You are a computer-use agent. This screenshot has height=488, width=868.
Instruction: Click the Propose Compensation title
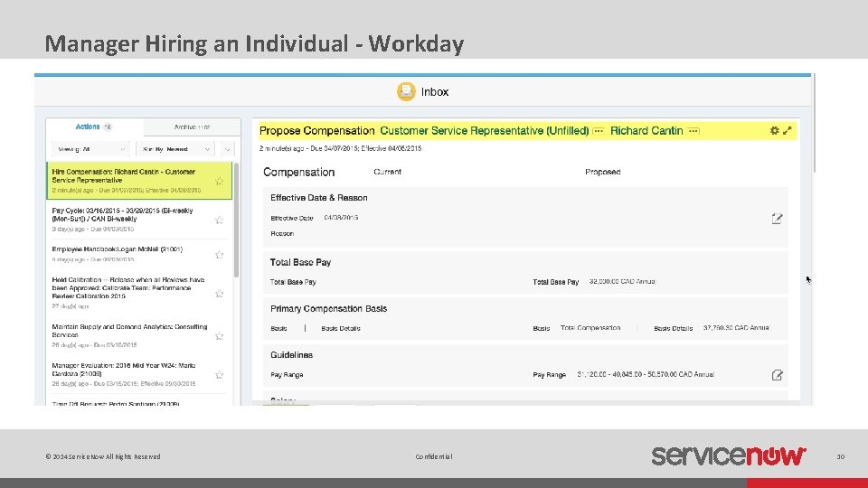317,130
